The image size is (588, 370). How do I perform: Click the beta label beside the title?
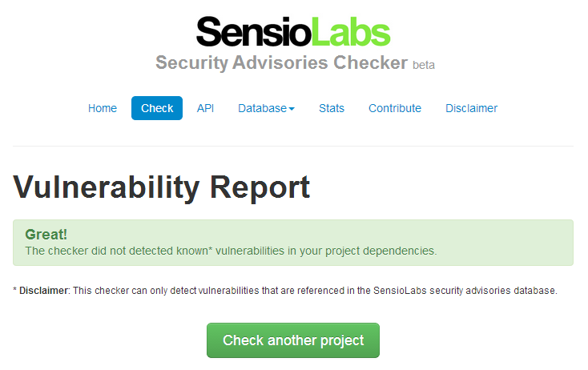pos(424,65)
